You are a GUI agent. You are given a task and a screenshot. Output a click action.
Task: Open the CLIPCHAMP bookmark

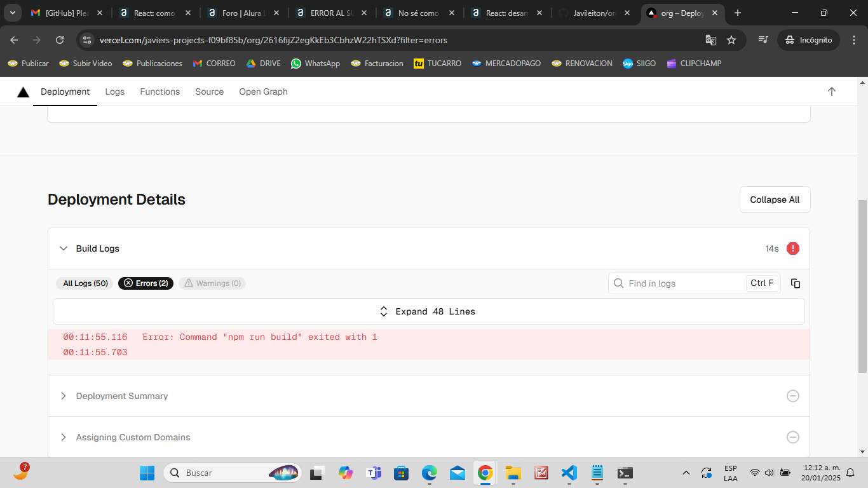(694, 64)
